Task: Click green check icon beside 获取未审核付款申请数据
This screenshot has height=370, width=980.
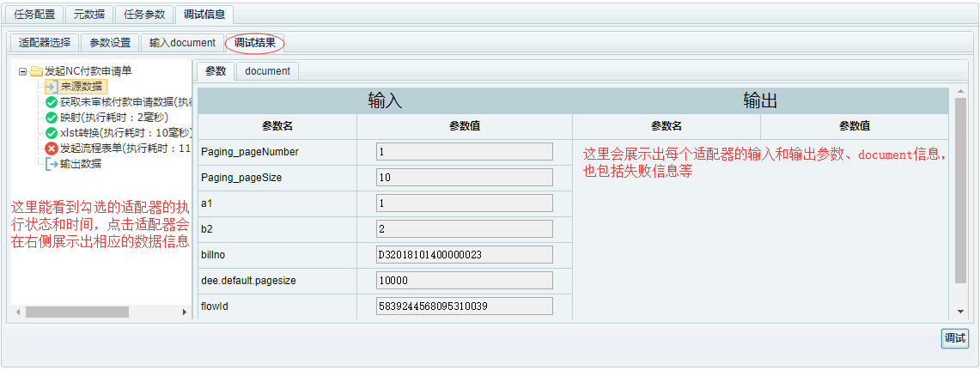Action: click(52, 102)
